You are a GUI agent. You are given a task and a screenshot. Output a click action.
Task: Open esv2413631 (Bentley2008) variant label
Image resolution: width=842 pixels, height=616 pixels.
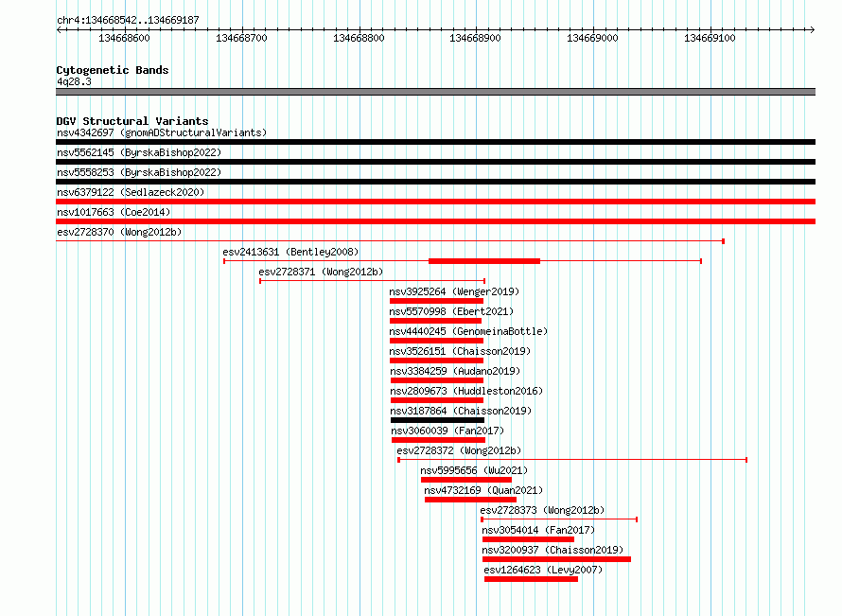point(290,252)
